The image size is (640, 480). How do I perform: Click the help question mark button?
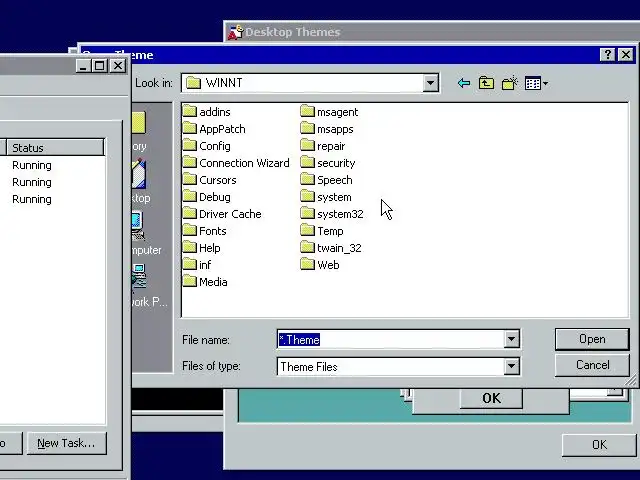coord(607,54)
